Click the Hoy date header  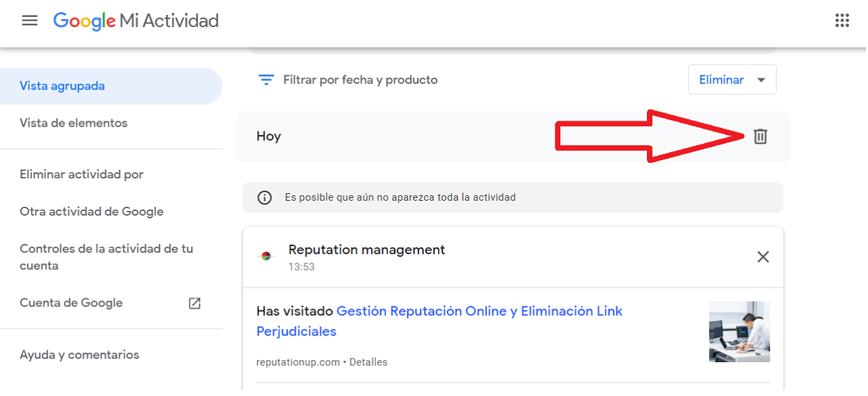[x=269, y=136]
